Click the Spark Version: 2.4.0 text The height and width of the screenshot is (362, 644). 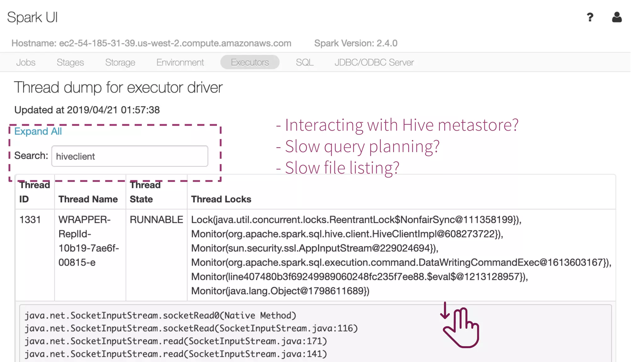[356, 43]
